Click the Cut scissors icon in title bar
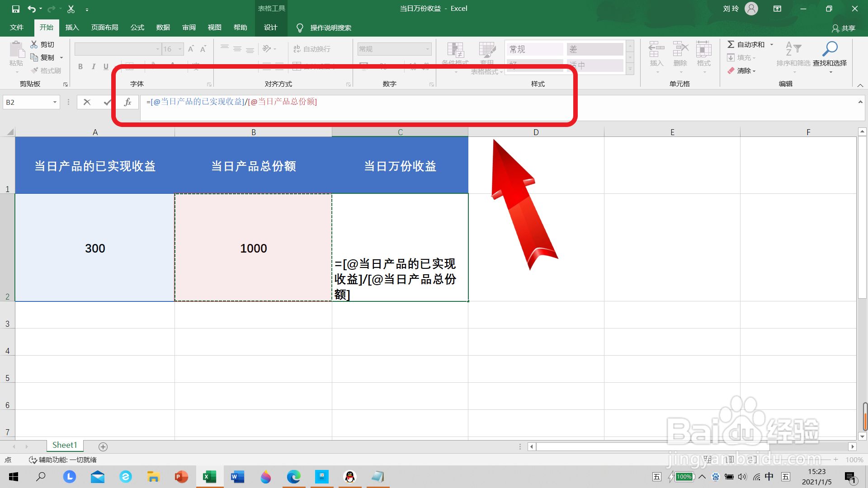 point(71,9)
